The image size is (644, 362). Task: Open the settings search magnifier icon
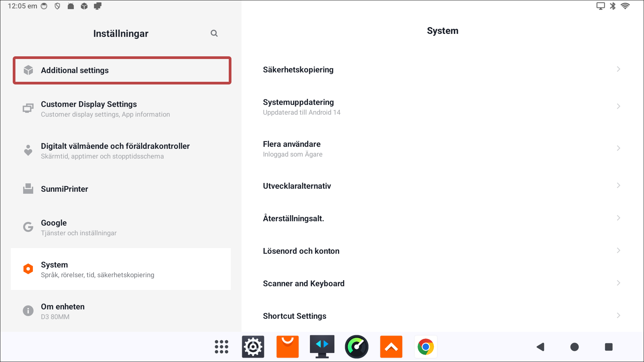[x=214, y=33]
